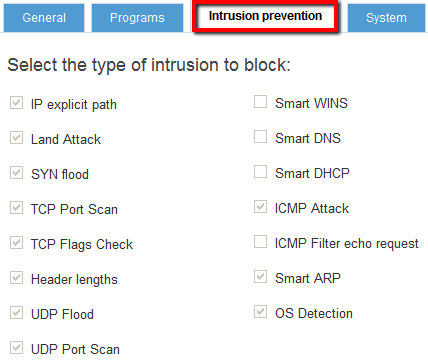Open the System tab
This screenshot has width=428, height=360.
click(x=387, y=18)
